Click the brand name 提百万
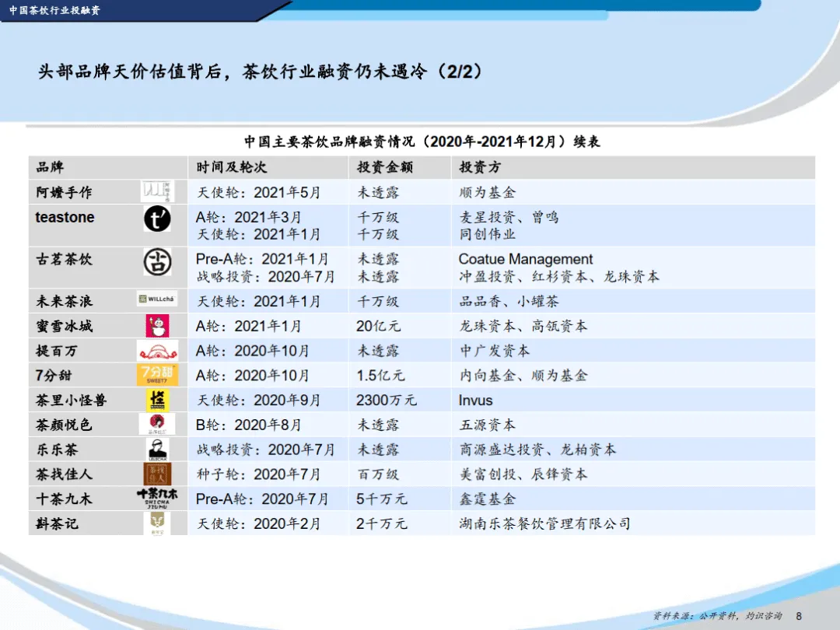Screen dimensions: 840x630 (x=57, y=351)
